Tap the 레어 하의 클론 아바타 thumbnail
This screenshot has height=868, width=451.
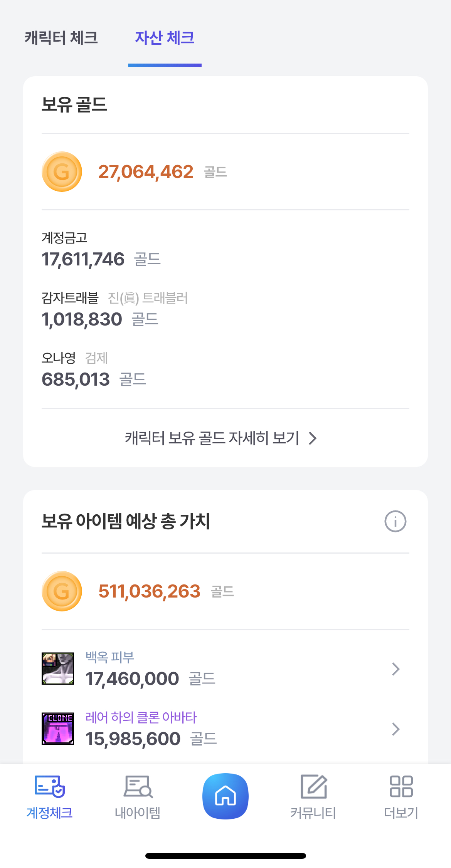pos(58,729)
